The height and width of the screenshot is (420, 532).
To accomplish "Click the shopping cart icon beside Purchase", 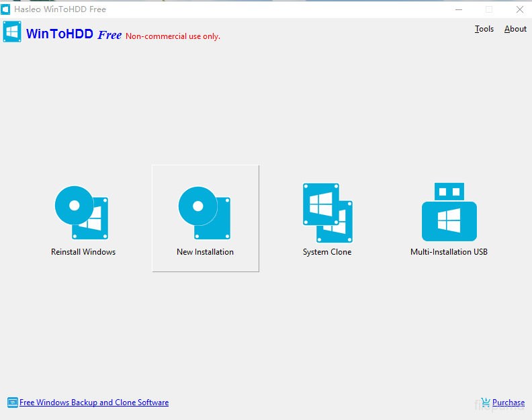I will coord(485,403).
